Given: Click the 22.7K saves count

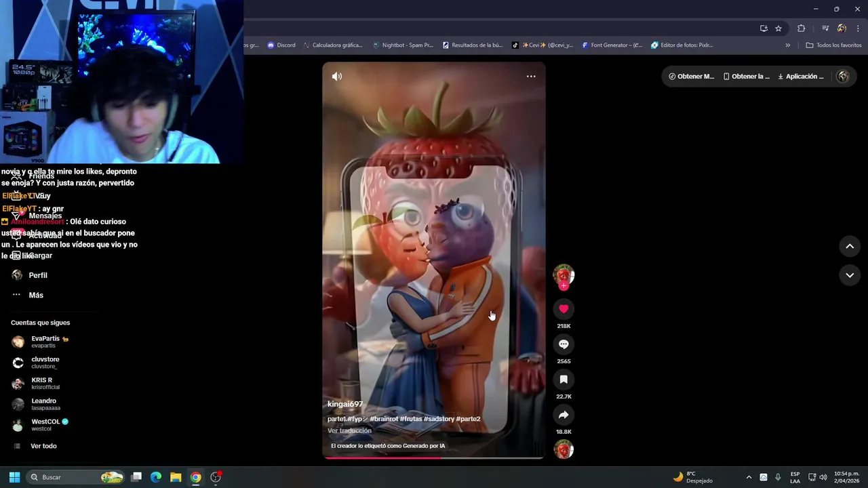Looking at the screenshot, I should pyautogui.click(x=564, y=396).
